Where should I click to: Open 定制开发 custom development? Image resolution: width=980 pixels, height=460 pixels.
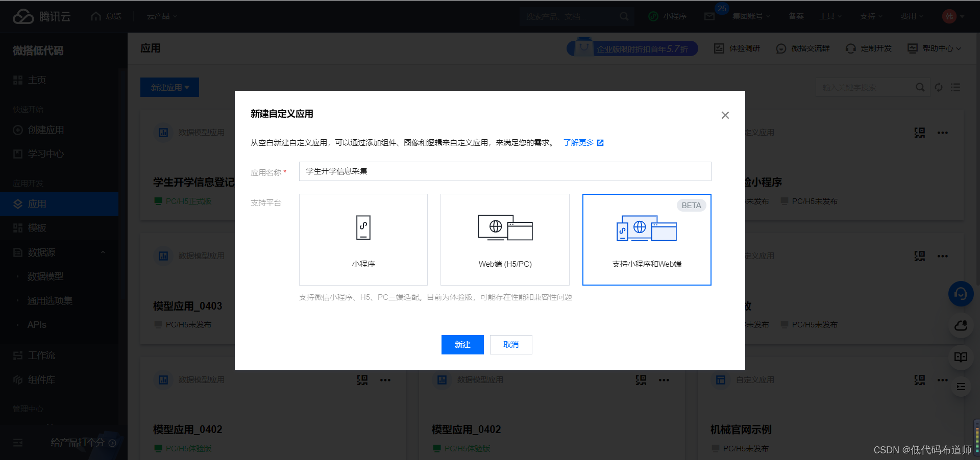(868, 48)
